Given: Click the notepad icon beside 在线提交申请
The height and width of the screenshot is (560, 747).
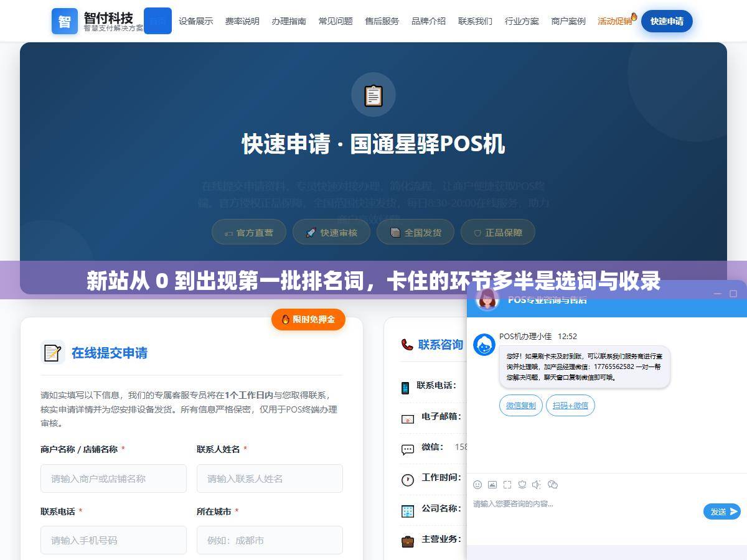Looking at the screenshot, I should tap(52, 353).
